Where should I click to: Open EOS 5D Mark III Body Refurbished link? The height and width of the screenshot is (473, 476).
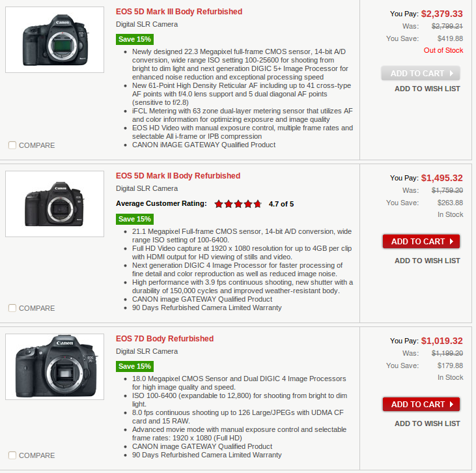tap(179, 12)
